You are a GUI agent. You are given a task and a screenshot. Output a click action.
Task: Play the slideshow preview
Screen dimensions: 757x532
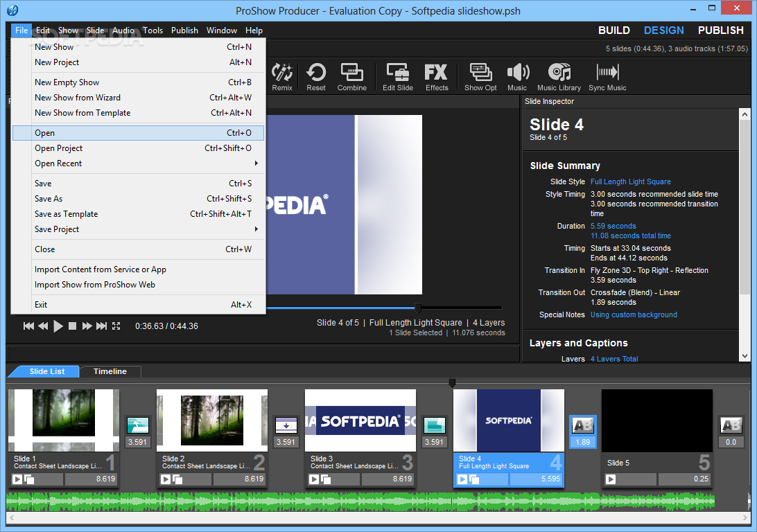(58, 326)
